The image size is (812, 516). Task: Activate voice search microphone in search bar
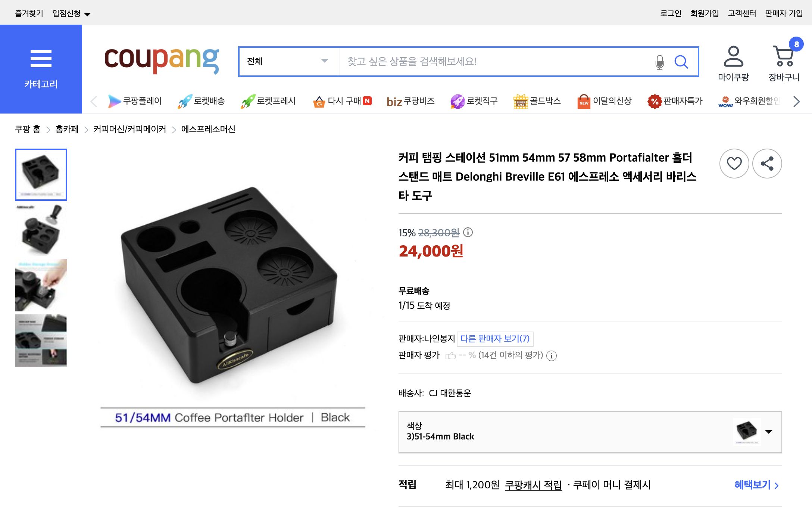tap(659, 62)
